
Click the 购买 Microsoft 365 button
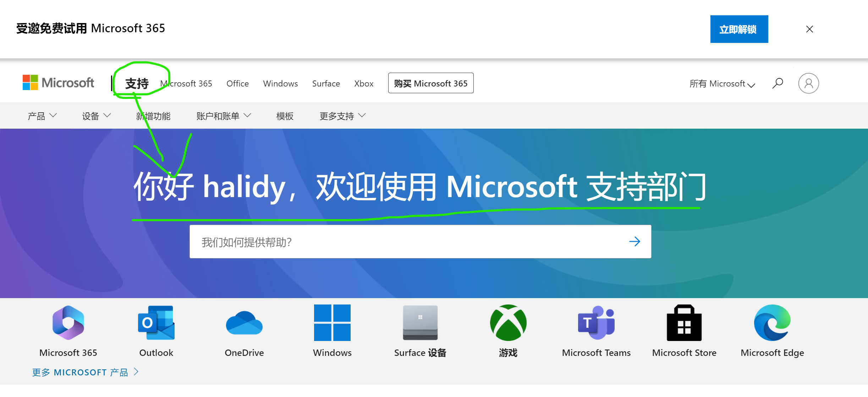click(430, 83)
